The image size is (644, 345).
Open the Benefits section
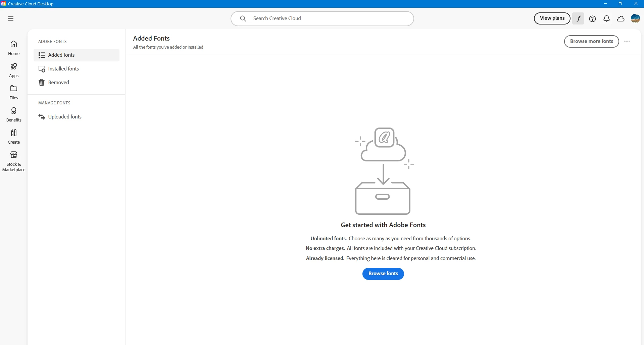click(14, 115)
